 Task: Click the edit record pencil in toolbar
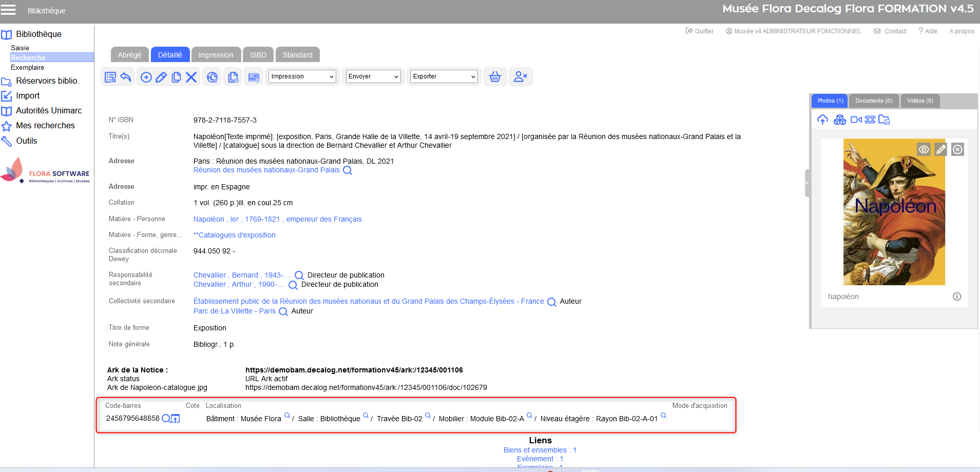161,77
